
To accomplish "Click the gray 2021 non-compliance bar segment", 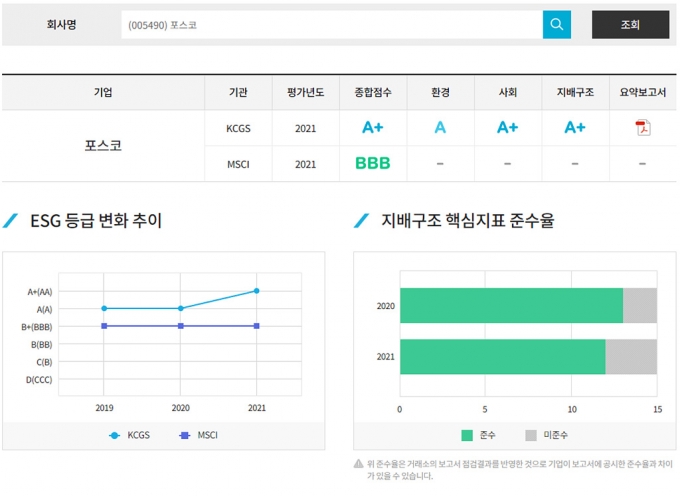I will [631, 357].
